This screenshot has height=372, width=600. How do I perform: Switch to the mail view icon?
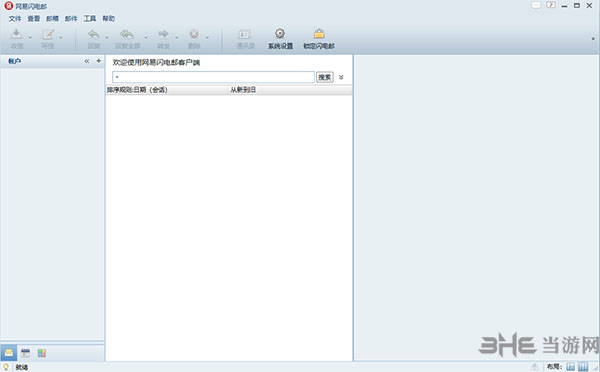[x=8, y=353]
